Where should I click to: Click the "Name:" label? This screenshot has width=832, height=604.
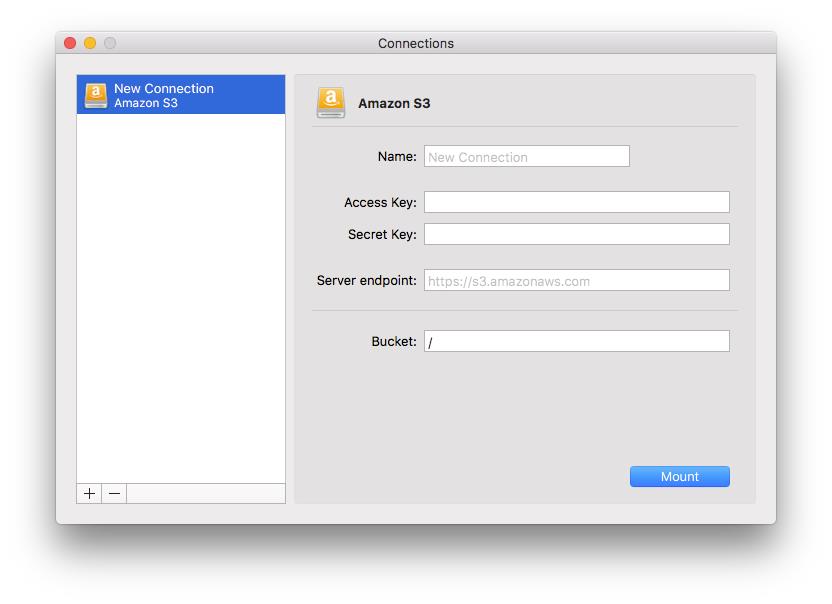click(397, 157)
